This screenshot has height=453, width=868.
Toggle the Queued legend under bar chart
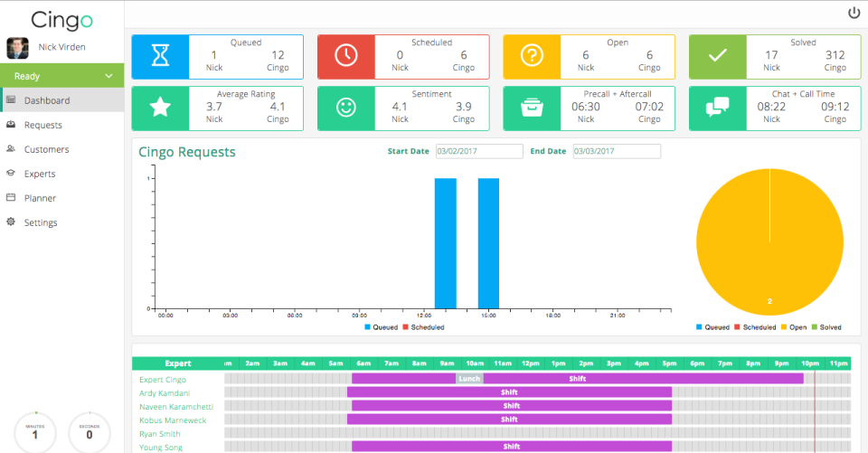[x=381, y=327]
